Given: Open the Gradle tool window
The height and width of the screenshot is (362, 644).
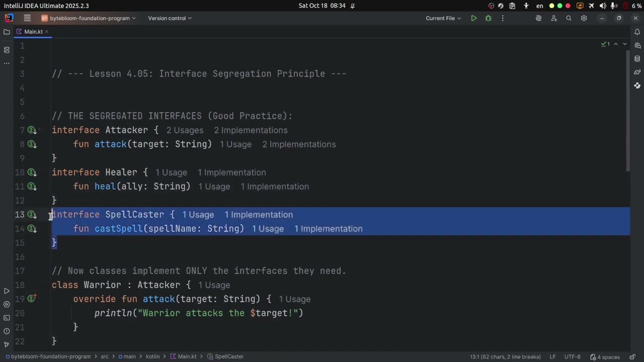Looking at the screenshot, I should [x=637, y=72].
